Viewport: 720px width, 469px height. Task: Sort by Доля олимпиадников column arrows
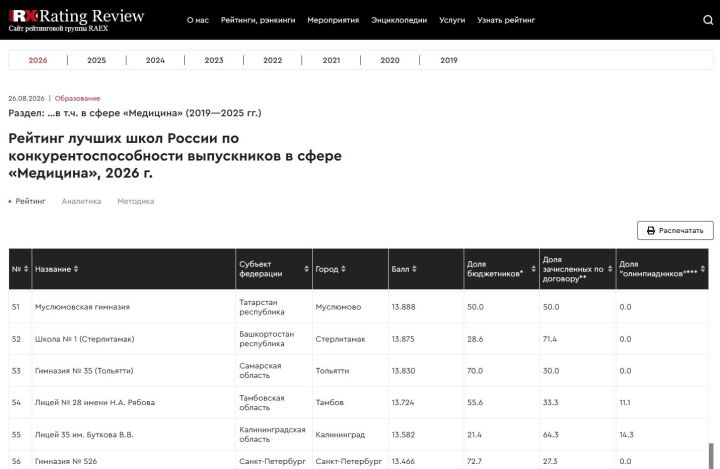click(703, 269)
